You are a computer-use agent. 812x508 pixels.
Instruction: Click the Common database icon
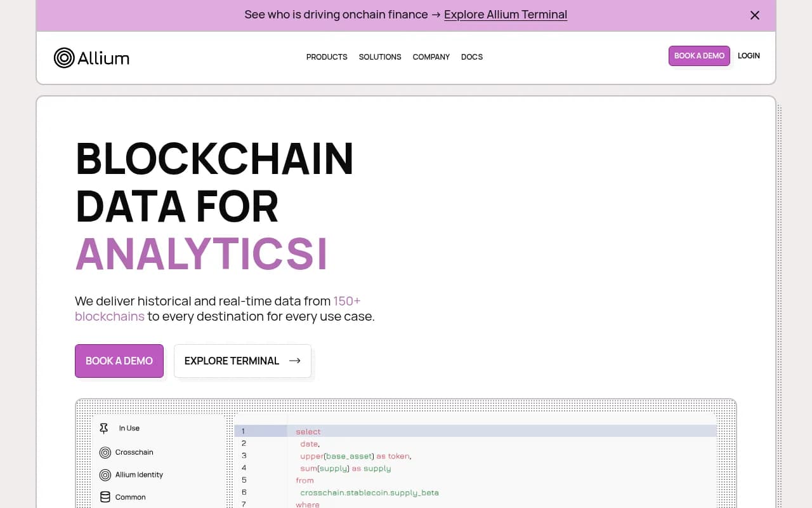pyautogui.click(x=105, y=497)
